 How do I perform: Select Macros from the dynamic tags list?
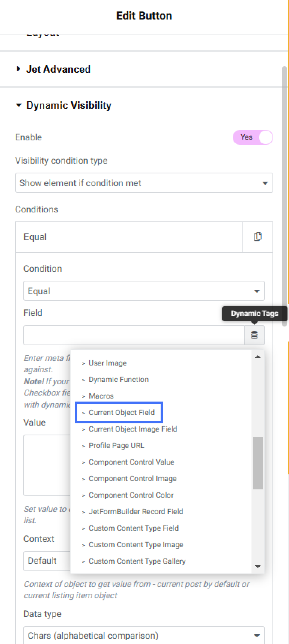point(101,396)
